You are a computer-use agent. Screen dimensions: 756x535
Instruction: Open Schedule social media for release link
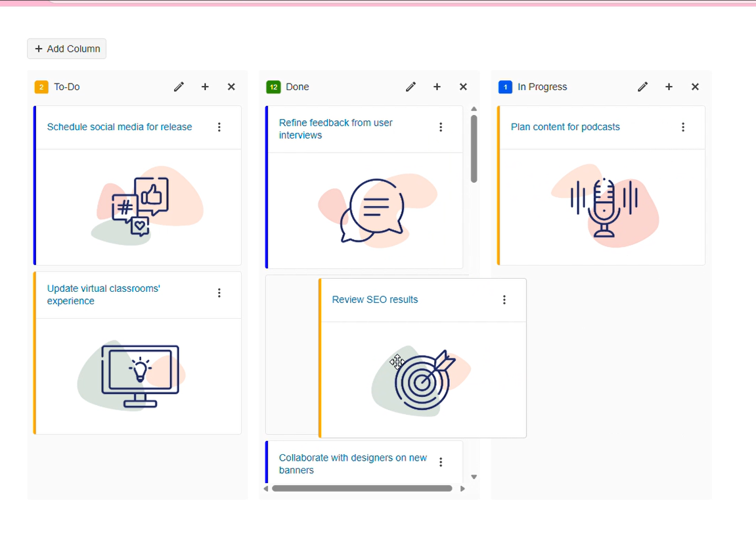point(120,127)
